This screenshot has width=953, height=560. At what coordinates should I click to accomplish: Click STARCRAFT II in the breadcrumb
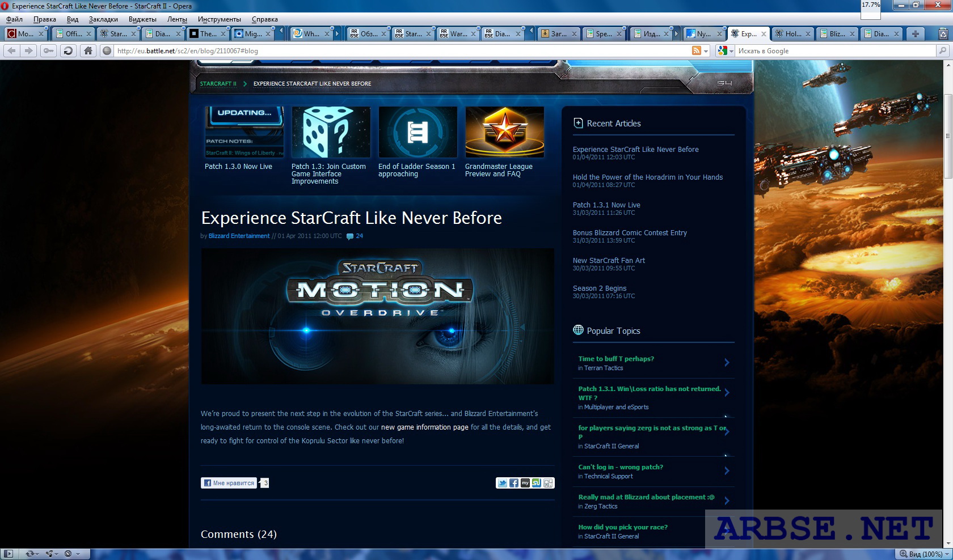click(218, 84)
